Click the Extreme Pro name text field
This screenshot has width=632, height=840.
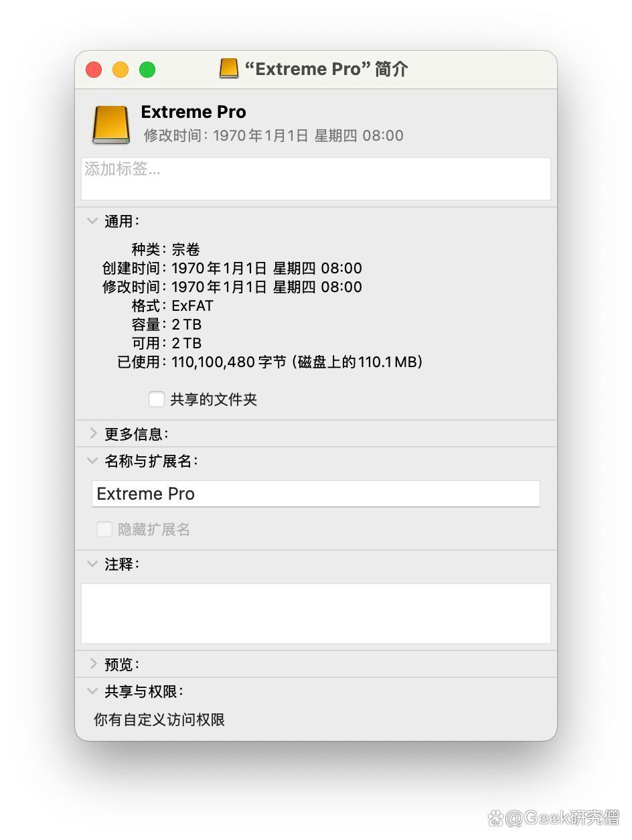click(316, 494)
